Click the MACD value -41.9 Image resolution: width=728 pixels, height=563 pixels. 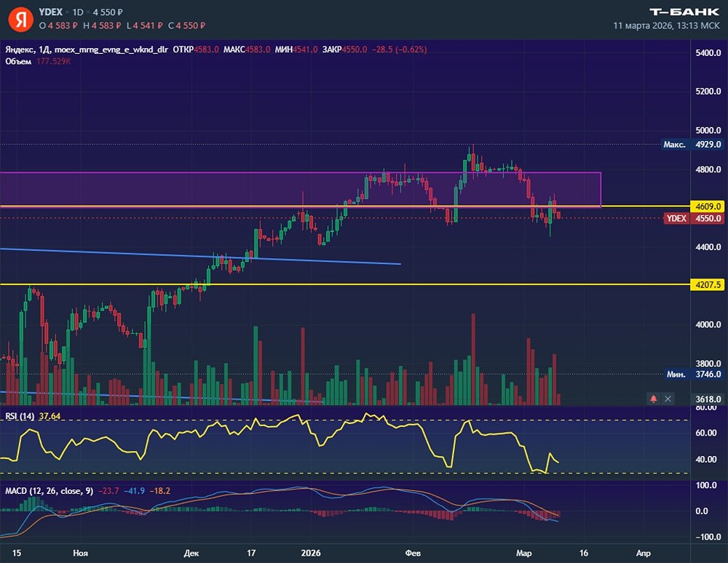click(x=135, y=491)
